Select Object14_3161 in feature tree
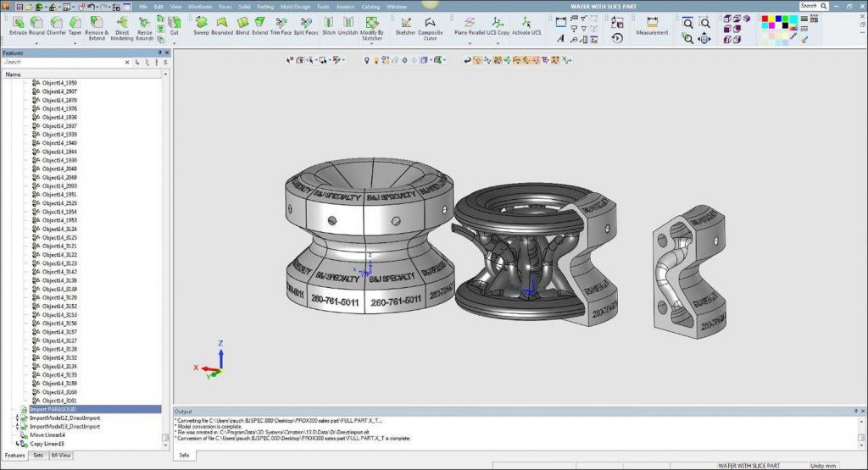Viewport: 868px width, 470px height. (59, 401)
